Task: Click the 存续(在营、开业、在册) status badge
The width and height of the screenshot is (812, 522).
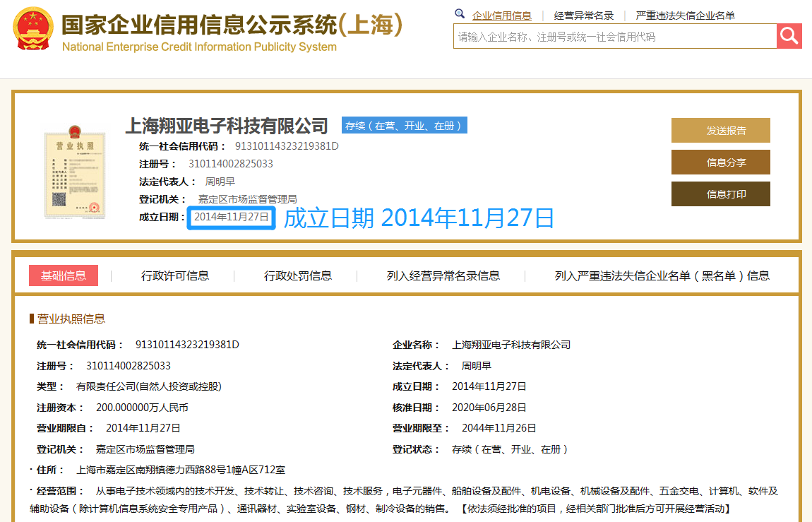Action: click(405, 125)
